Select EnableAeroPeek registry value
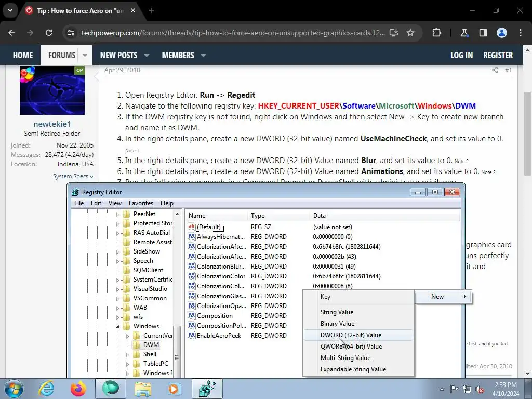The height and width of the screenshot is (399, 532). click(x=219, y=335)
